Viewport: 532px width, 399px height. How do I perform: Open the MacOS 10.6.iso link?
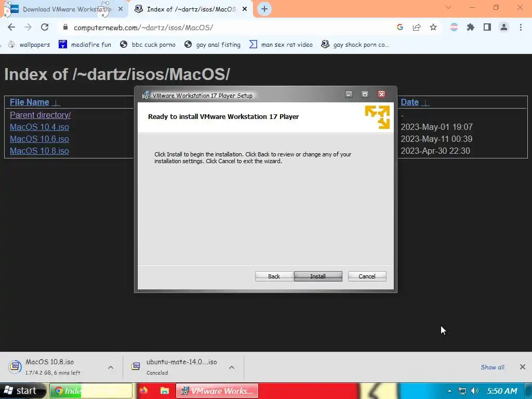click(39, 139)
